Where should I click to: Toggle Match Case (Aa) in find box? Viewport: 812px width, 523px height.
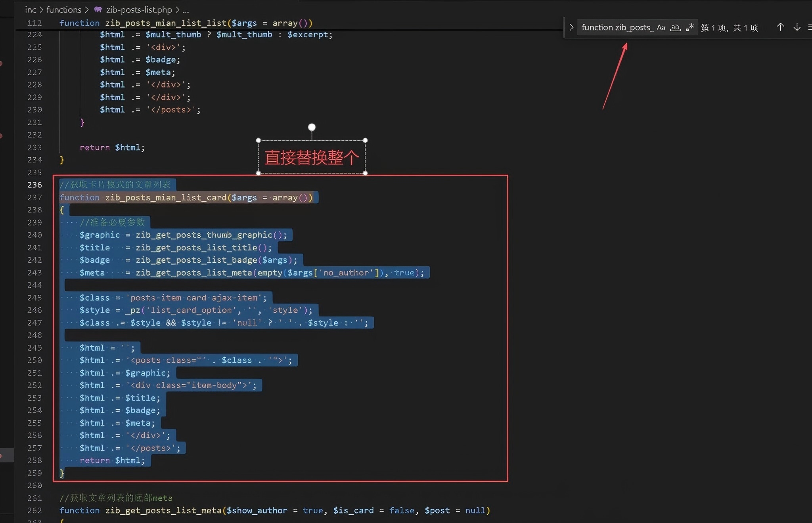(661, 27)
